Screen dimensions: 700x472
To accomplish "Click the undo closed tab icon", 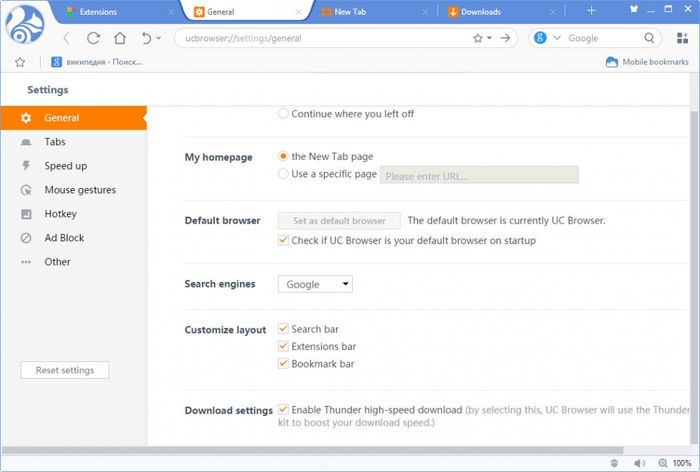I will click(146, 38).
